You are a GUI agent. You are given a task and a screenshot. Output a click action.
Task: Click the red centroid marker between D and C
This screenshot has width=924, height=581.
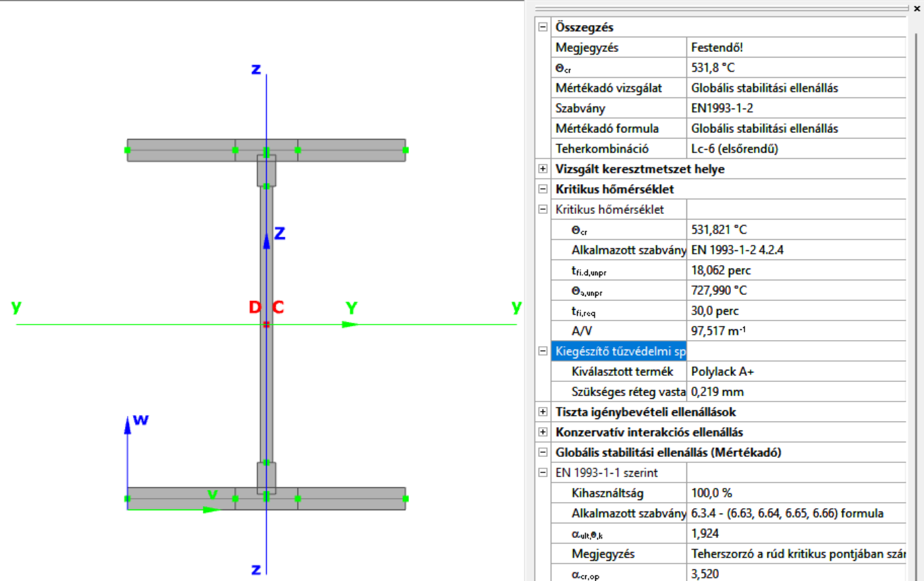click(x=266, y=325)
